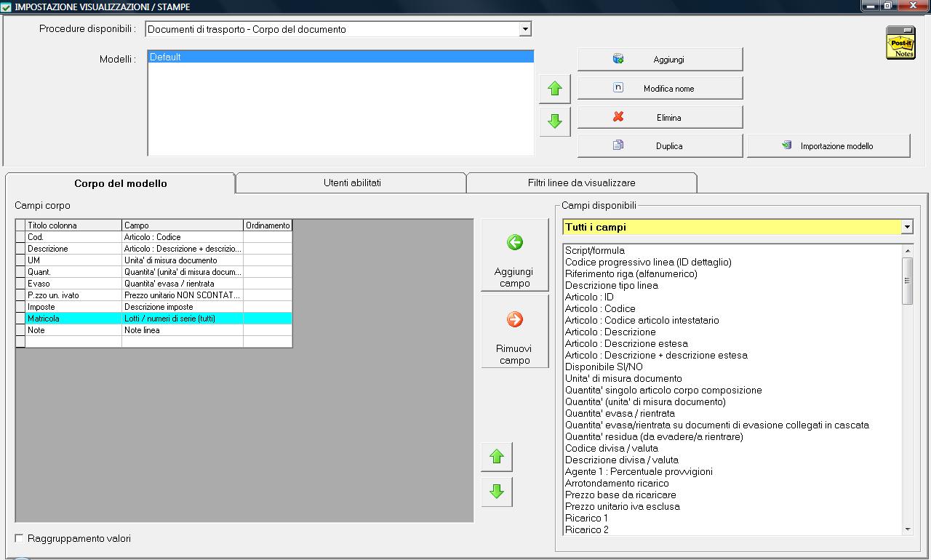
Task: Click Aggiungi to add a model
Action: pos(660,60)
